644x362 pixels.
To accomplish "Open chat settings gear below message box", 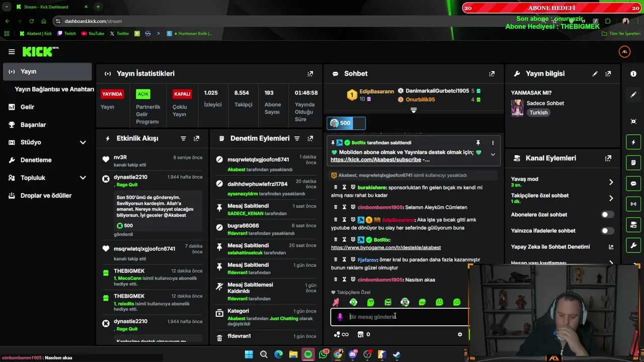I will click(x=460, y=334).
